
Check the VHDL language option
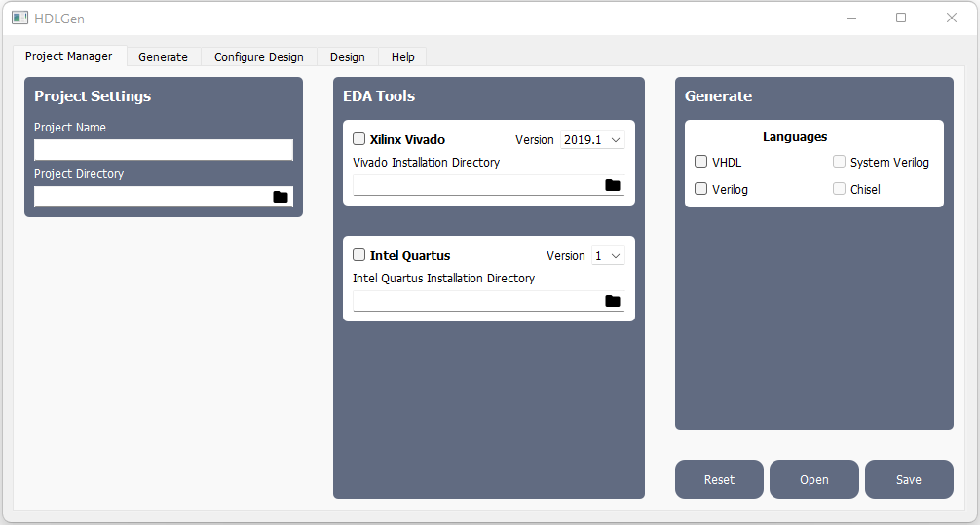[700, 162]
